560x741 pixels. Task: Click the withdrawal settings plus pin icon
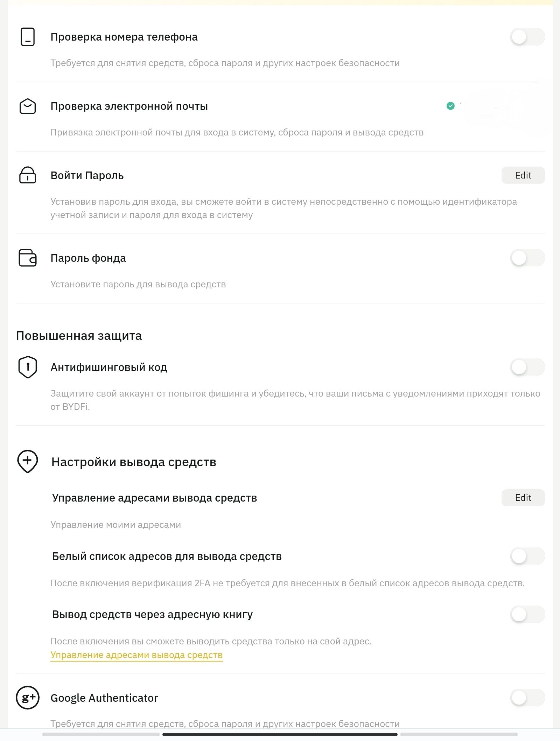[27, 461]
